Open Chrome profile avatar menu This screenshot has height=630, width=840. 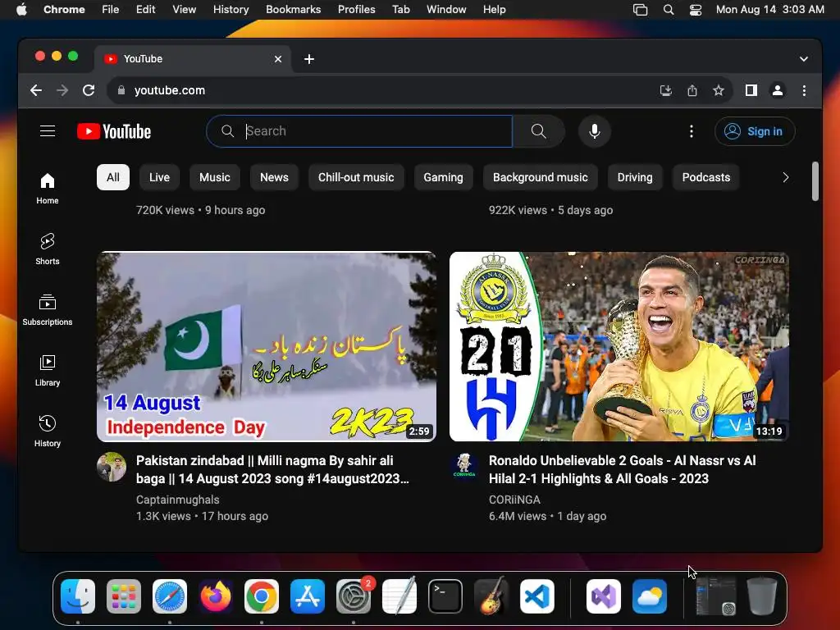[x=778, y=90]
